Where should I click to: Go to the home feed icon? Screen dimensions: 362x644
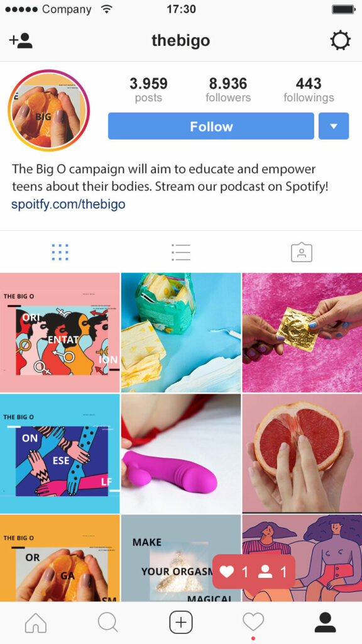click(36, 623)
